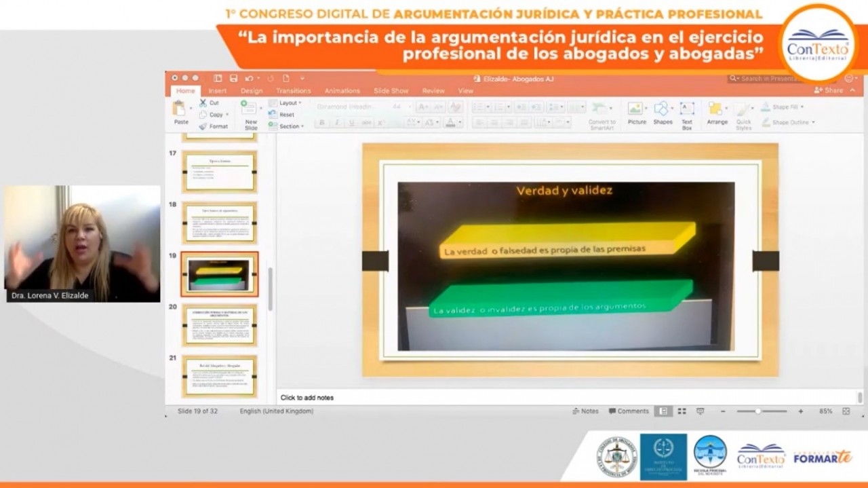The image size is (868, 488).
Task: Clear formatting with the eraser icon
Action: pyautogui.click(x=456, y=107)
